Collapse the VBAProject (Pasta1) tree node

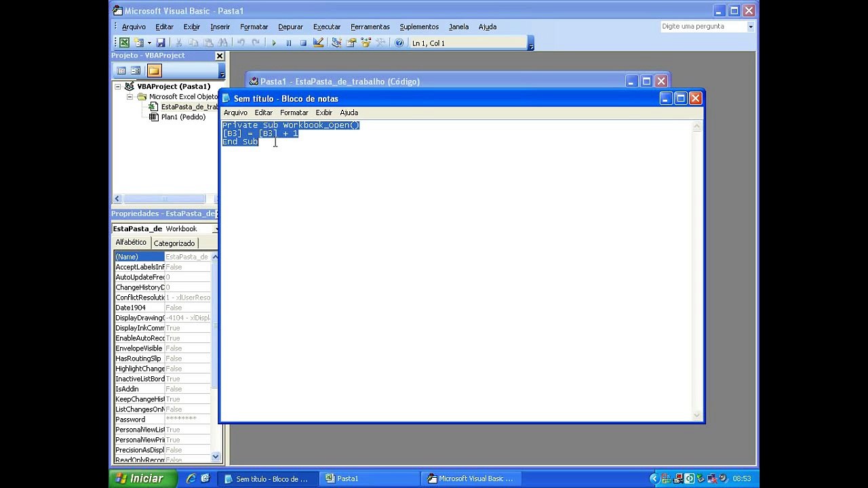117,86
